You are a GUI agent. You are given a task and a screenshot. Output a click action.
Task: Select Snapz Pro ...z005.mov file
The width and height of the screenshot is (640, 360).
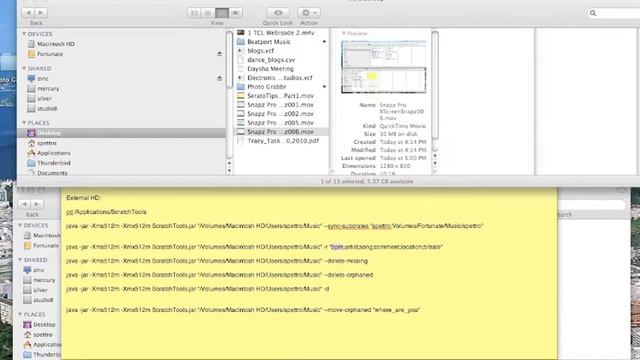(x=281, y=122)
